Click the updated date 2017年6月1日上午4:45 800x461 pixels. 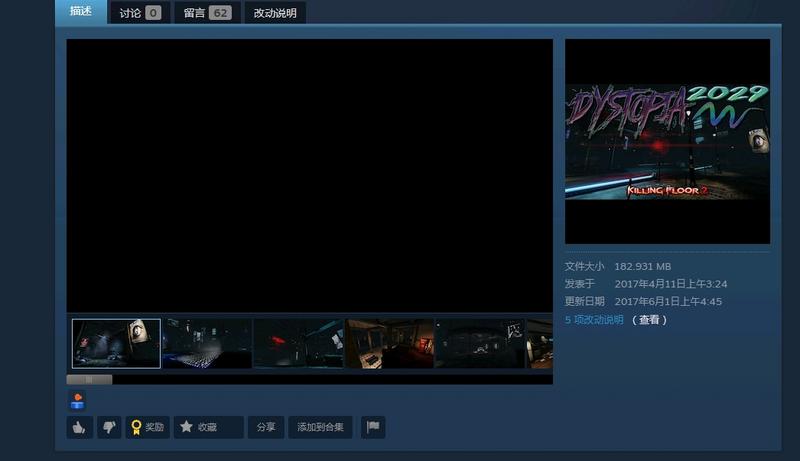pos(668,301)
